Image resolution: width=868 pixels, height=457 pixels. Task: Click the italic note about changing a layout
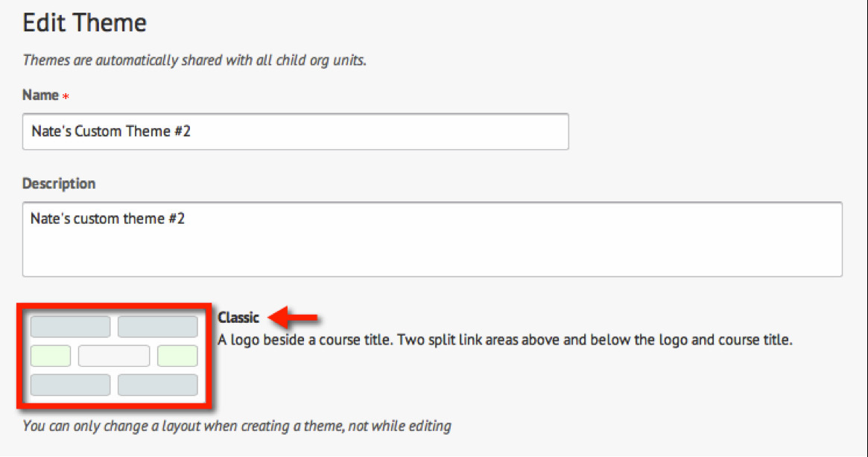[x=237, y=426]
